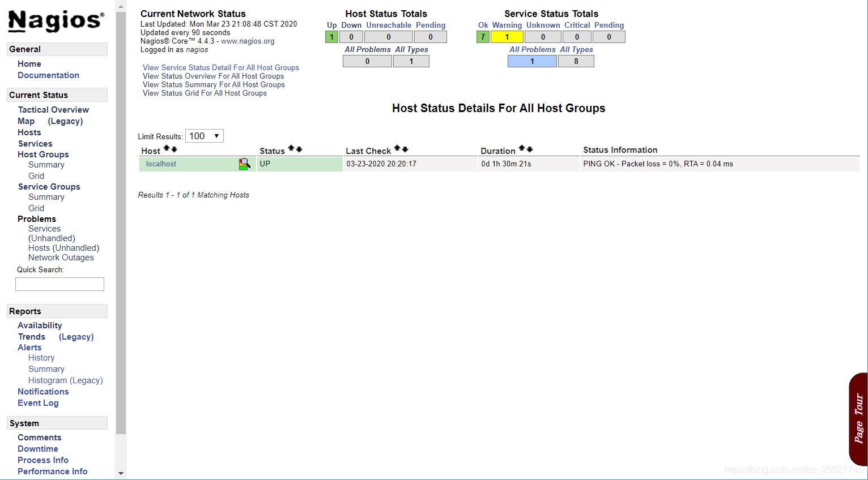Open Host Groups
The image size is (868, 480).
43,155
